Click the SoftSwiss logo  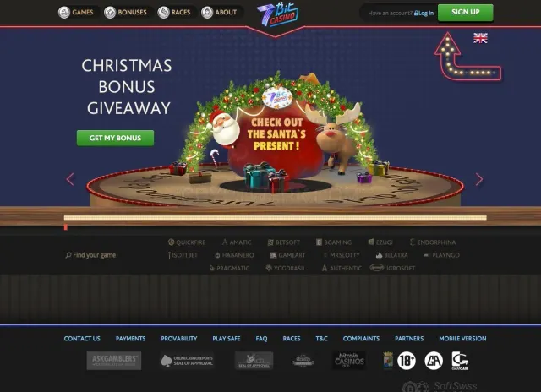pyautogui.click(x=440, y=386)
